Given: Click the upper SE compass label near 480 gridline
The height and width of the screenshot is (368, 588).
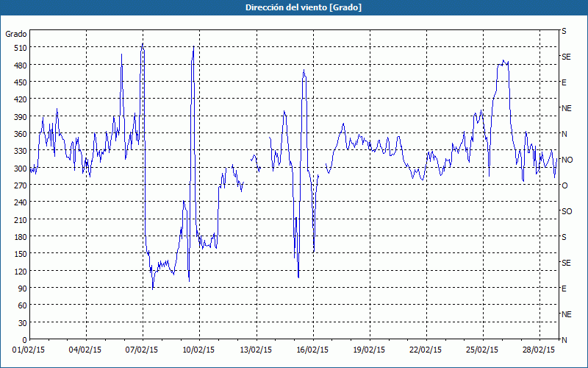Looking at the screenshot, I should click(x=566, y=57).
